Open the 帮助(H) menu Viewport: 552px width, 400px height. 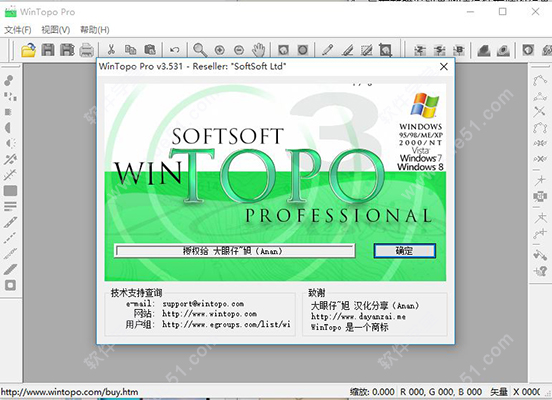coord(95,30)
